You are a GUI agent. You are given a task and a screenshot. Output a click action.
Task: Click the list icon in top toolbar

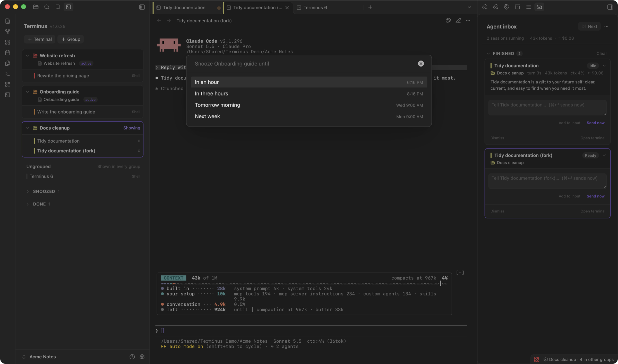[x=528, y=7]
